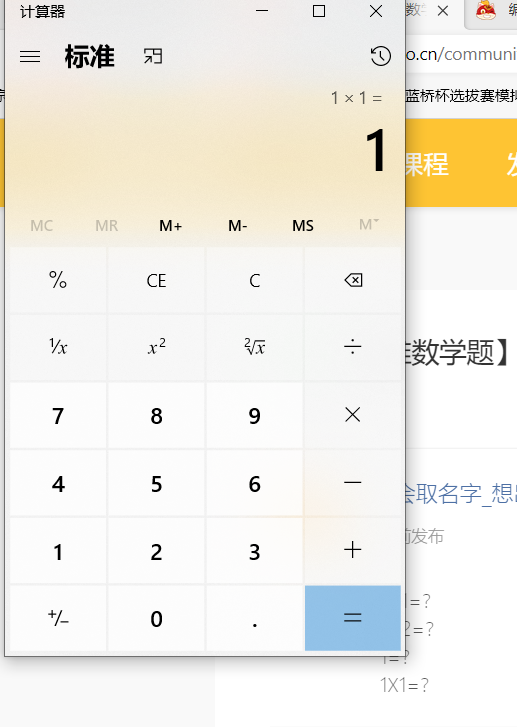
Task: Toggle keep-on-top mode icon
Action: pyautogui.click(x=153, y=57)
